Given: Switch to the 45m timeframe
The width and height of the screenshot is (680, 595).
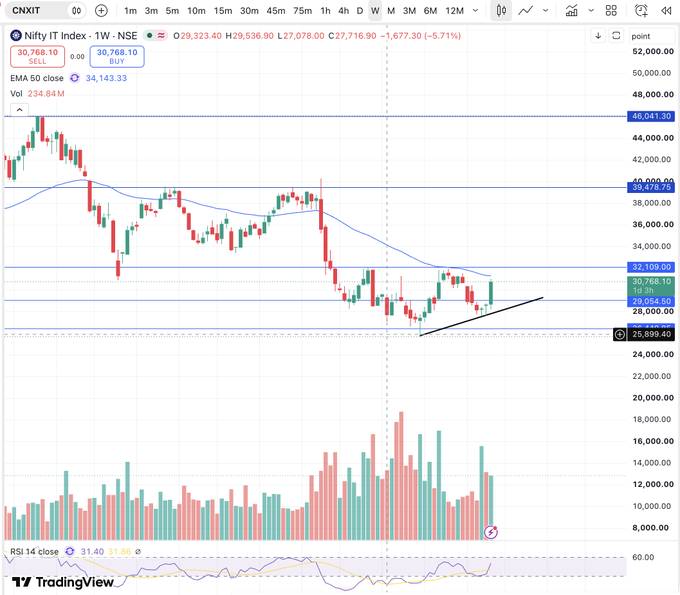Looking at the screenshot, I should point(276,10).
